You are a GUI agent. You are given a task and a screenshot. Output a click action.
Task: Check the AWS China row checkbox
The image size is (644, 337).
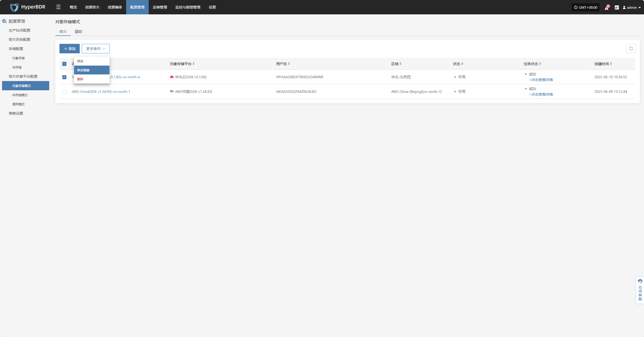(x=64, y=92)
